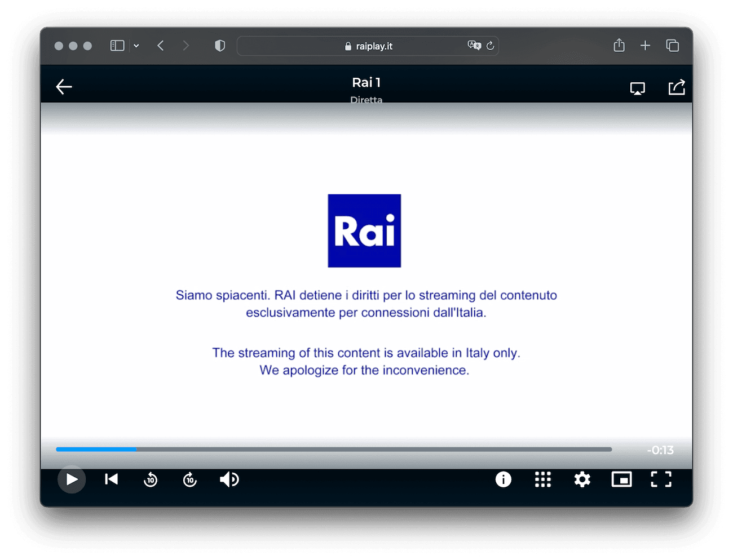The height and width of the screenshot is (560, 733).
Task: Open the Safari share menu
Action: tap(619, 45)
